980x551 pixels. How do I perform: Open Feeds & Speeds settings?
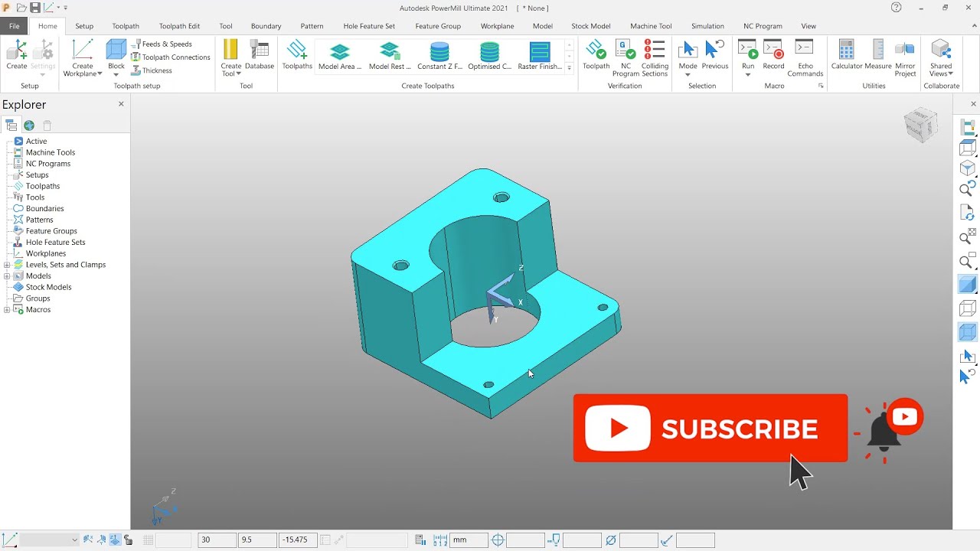click(x=162, y=44)
